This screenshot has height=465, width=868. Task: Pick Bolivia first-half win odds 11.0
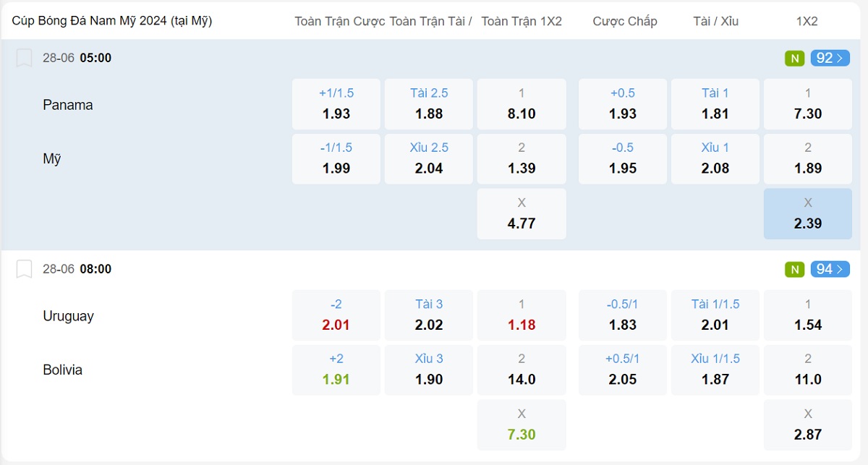click(807, 370)
